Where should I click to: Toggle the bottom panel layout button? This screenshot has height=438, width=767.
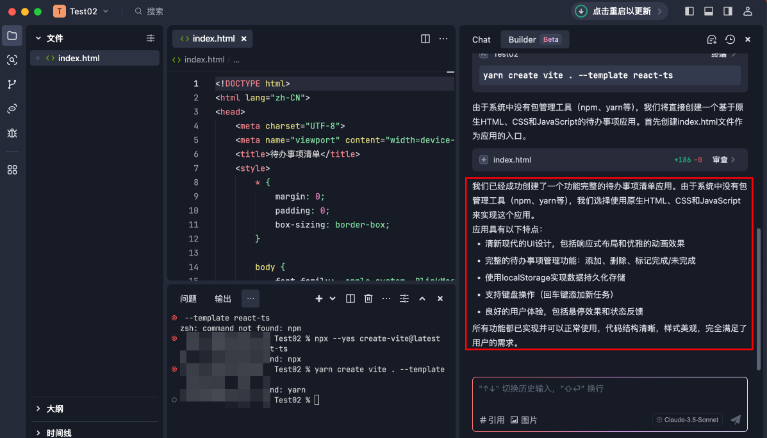(x=708, y=11)
